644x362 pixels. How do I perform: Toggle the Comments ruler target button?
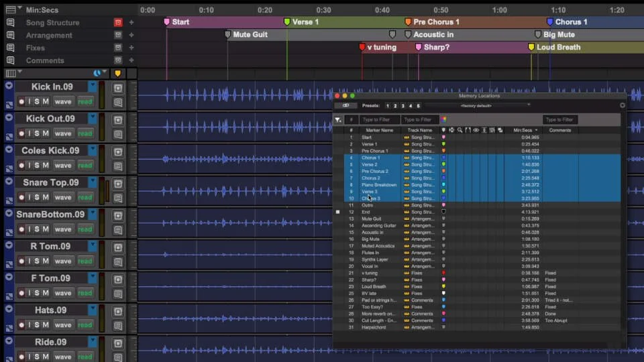point(118,60)
